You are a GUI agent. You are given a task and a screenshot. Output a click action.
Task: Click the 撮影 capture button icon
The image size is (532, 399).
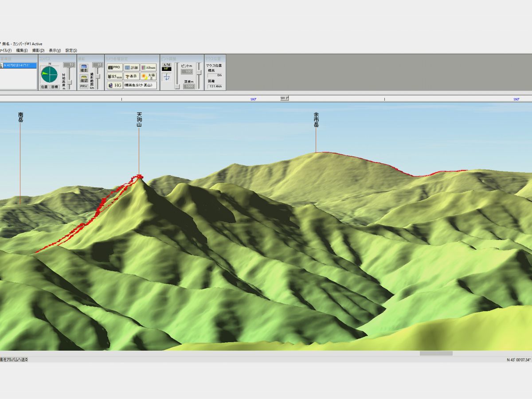click(x=84, y=68)
